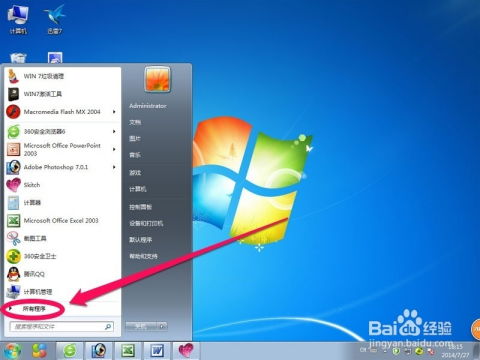This screenshot has width=480, height=360.
Task: Open 计算机管理 in the Start menu
Action: [x=63, y=292]
